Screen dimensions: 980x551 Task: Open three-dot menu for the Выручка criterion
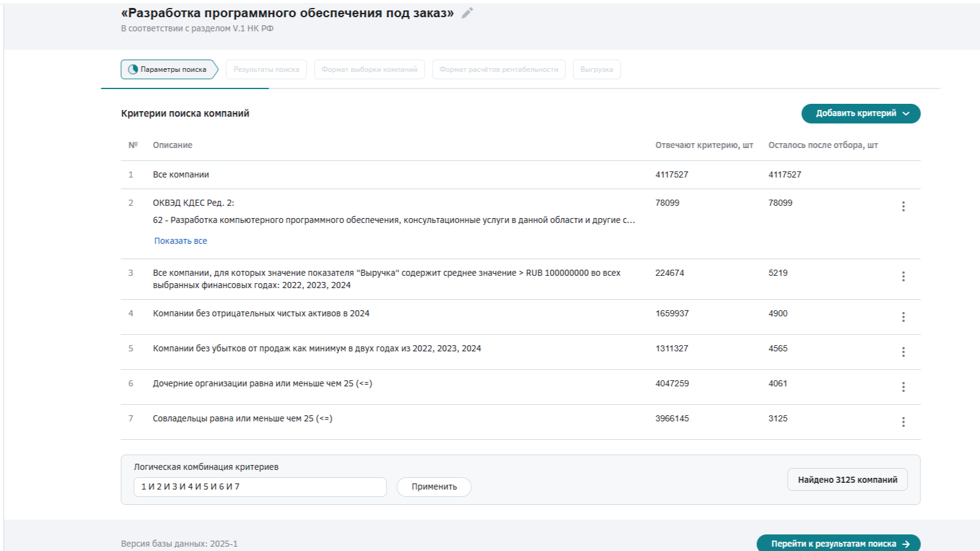click(903, 276)
